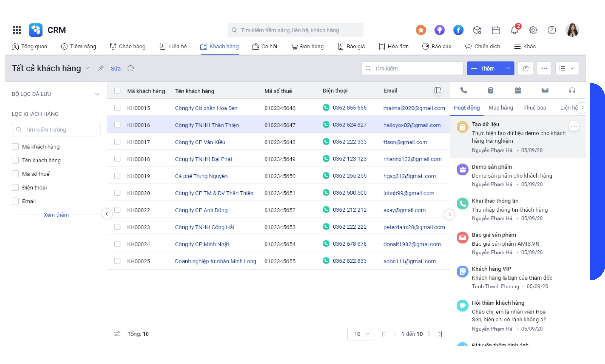Screen dimensions: 605x364
Task: Go to next page arrow
Action: tap(429, 334)
